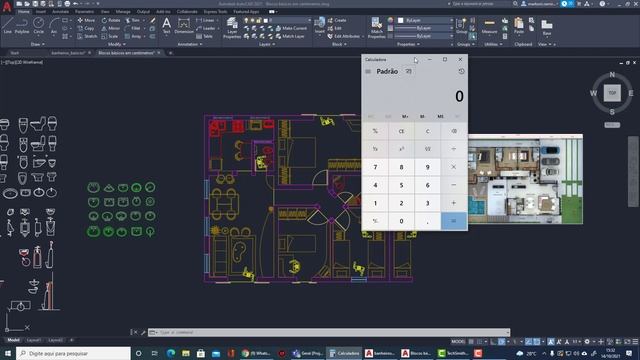Click the Mirror tool
640x360 pixels.
pyautogui.click(x=111, y=28)
